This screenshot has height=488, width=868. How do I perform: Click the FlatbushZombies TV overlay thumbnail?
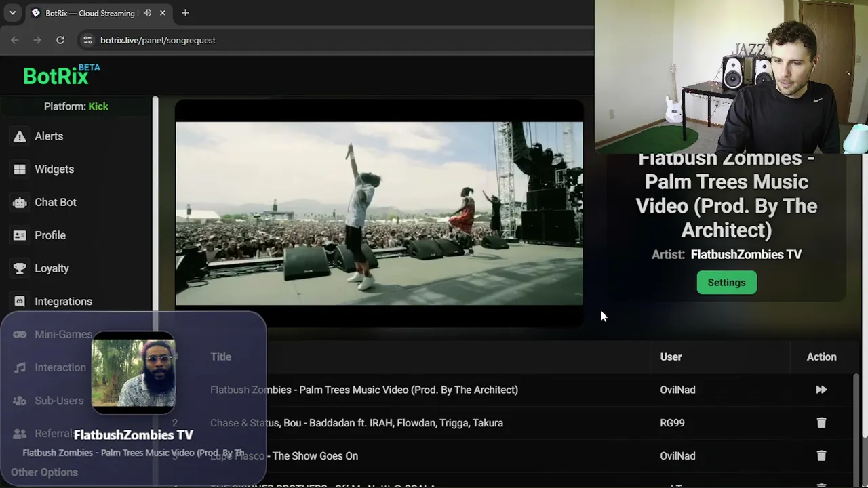click(x=134, y=373)
